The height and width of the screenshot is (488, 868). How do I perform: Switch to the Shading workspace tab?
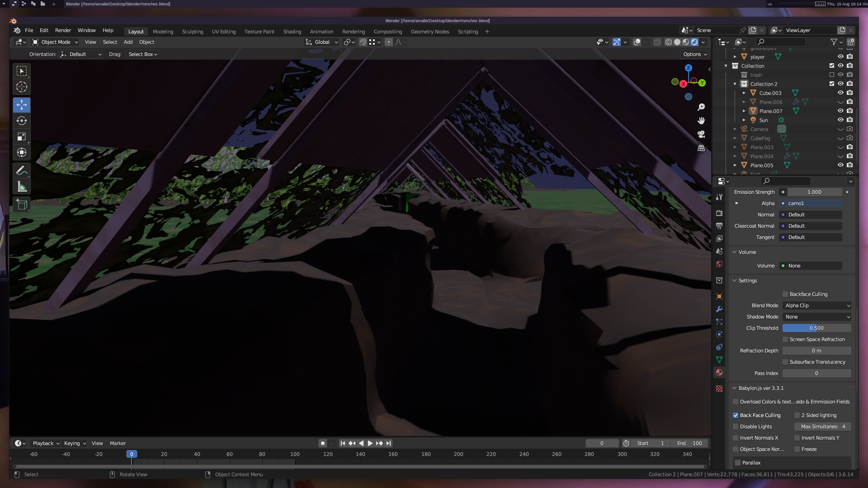tap(292, 32)
